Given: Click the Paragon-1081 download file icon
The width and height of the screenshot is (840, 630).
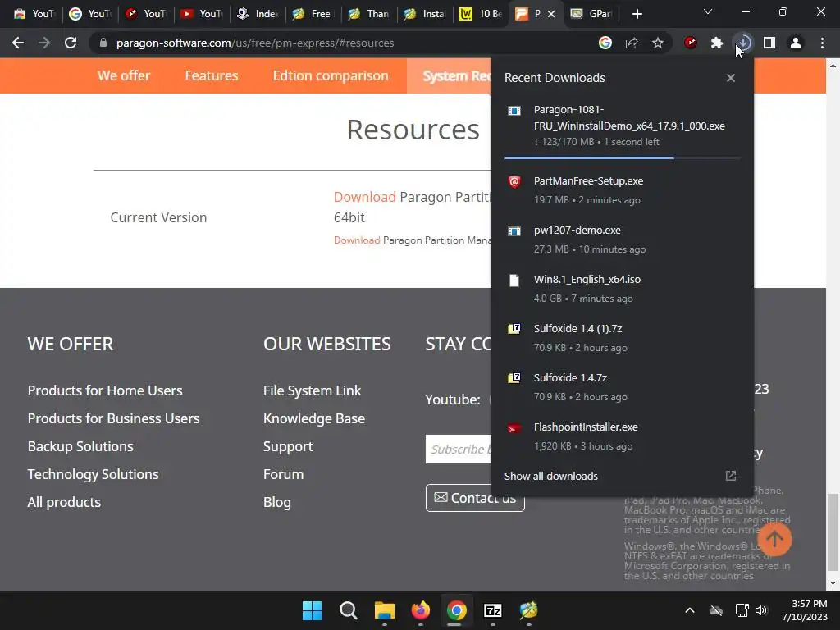Looking at the screenshot, I should coord(514,111).
